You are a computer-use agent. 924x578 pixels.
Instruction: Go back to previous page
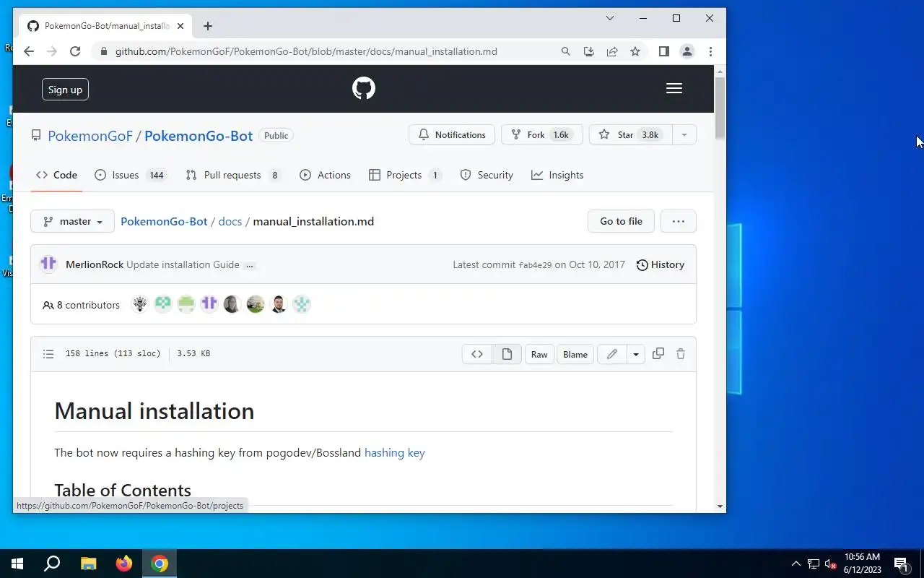(x=29, y=51)
